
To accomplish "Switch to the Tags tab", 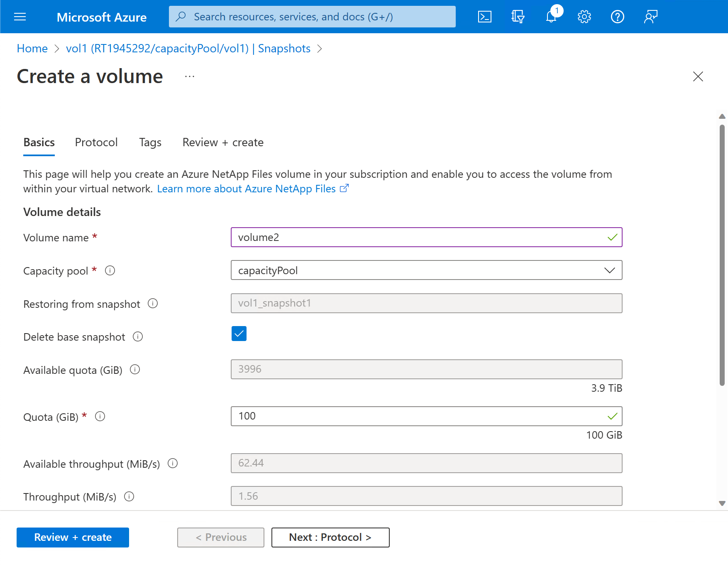I will [150, 142].
